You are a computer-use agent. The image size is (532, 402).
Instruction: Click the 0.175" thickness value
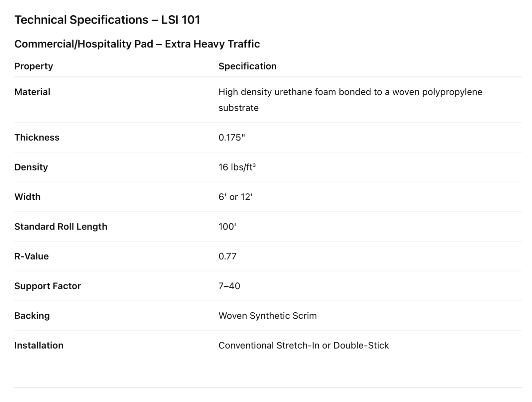click(232, 138)
